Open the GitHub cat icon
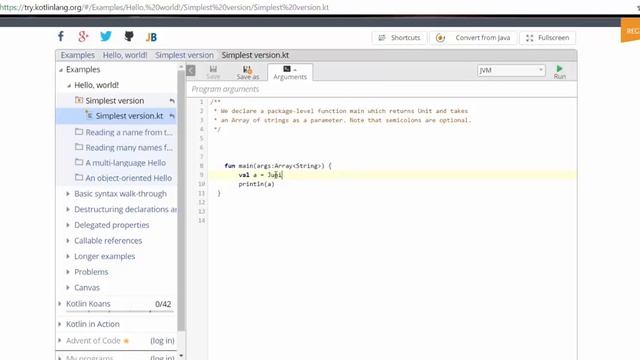Viewport: 640px width, 360px height. (129, 37)
